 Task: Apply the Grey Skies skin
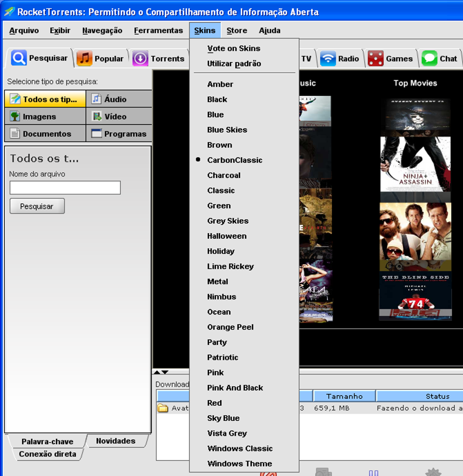(244, 221)
